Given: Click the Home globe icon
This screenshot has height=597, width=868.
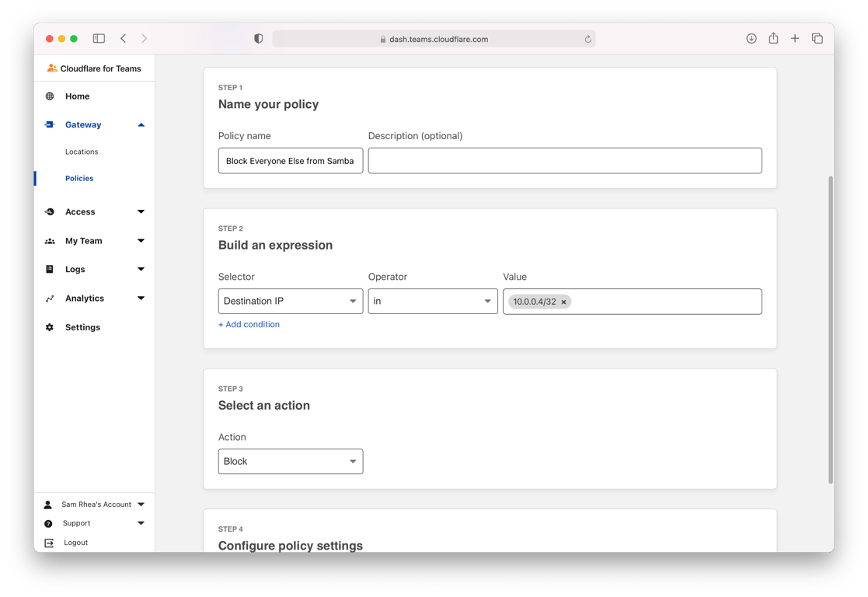Looking at the screenshot, I should [x=50, y=96].
